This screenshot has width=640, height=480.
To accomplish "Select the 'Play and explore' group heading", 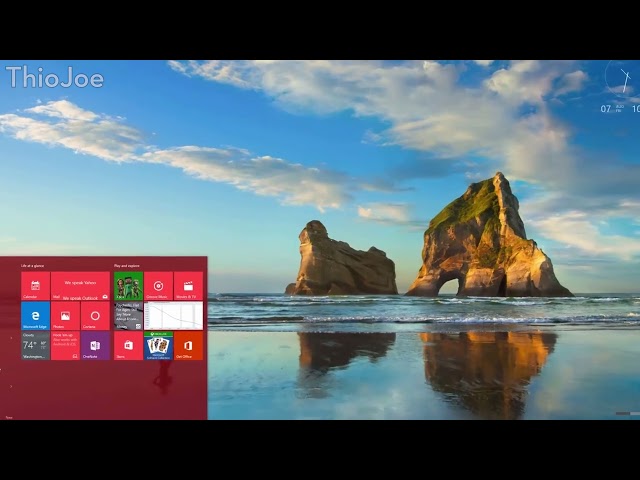I will pyautogui.click(x=127, y=266).
